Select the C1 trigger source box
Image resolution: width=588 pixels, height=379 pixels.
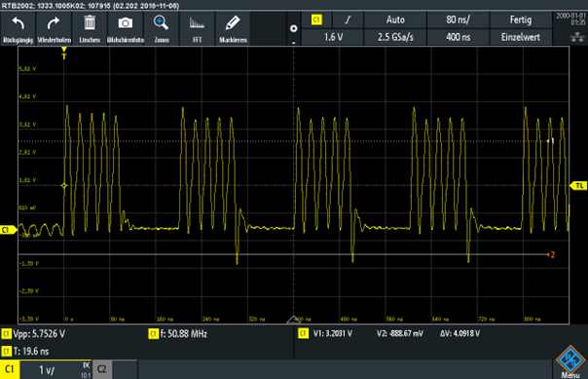[316, 19]
